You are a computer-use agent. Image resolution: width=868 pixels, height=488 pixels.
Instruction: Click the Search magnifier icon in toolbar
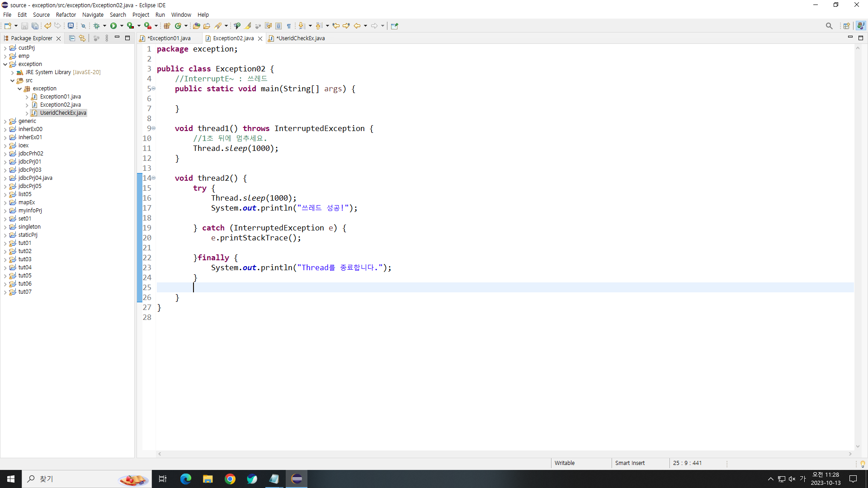coord(829,26)
